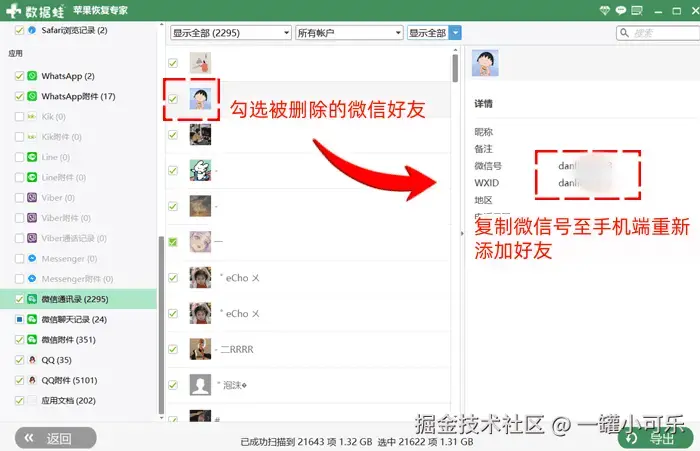The width and height of the screenshot is (700, 451).
Task: Select the 二RRRR contact avatar
Action: point(200,349)
